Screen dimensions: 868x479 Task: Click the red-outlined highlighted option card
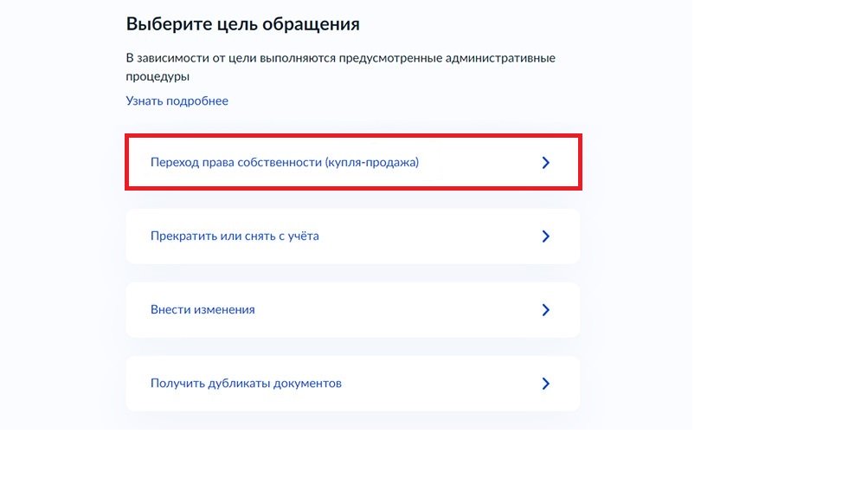tap(353, 162)
